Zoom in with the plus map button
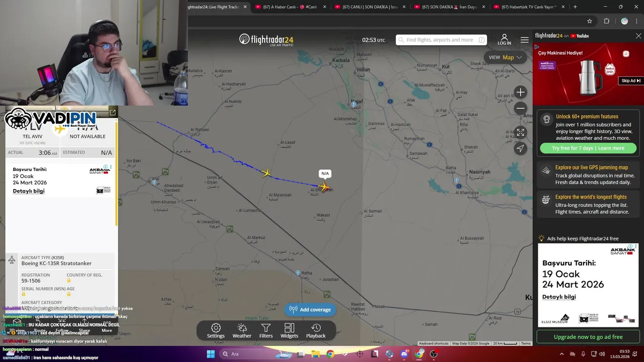Image resolution: width=644 pixels, height=362 pixels. point(520,92)
